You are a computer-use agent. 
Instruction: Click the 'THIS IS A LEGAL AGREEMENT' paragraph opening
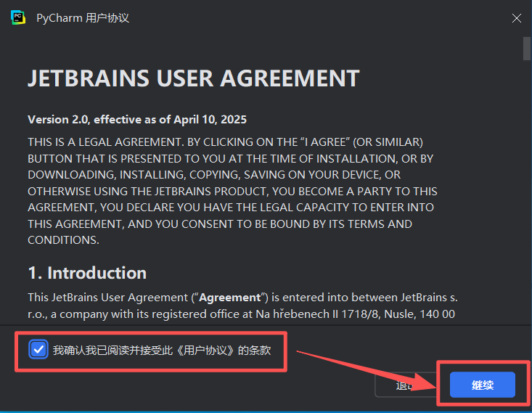105,142
